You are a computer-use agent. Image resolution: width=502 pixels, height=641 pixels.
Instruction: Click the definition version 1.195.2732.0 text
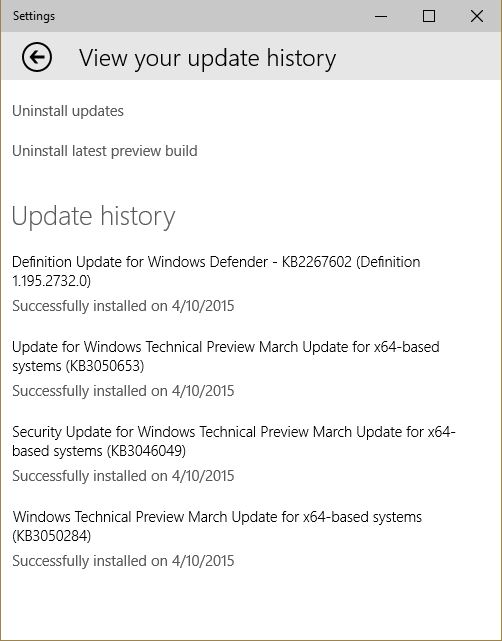[x=52, y=281]
